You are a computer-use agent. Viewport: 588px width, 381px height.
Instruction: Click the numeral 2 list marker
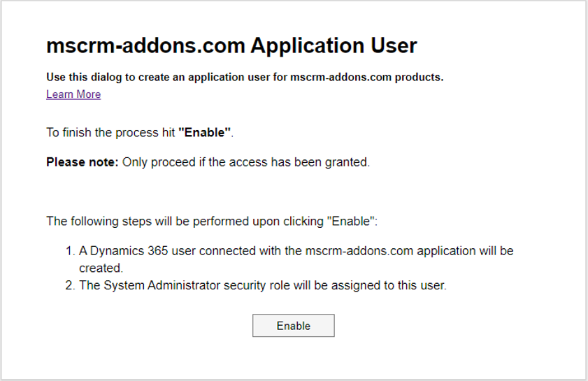pyautogui.click(x=70, y=285)
